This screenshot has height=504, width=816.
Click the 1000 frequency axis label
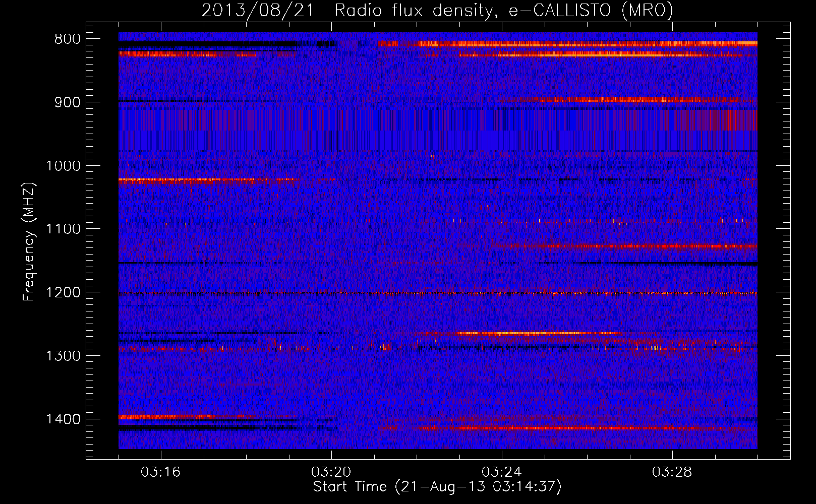click(63, 166)
